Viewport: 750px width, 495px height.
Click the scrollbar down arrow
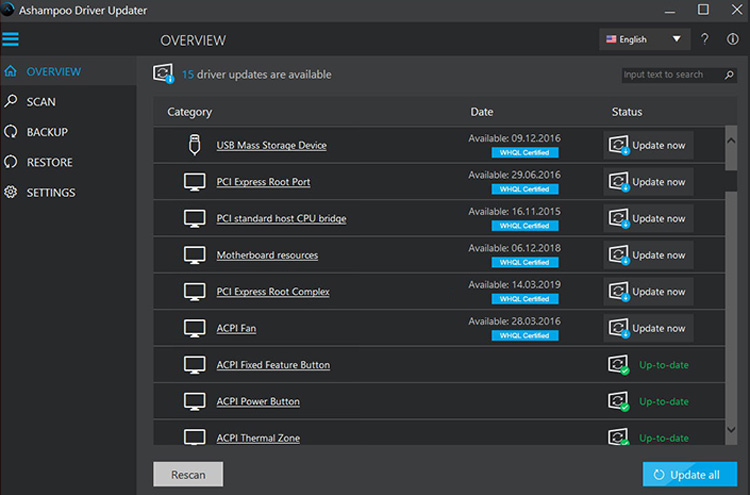pyautogui.click(x=731, y=429)
